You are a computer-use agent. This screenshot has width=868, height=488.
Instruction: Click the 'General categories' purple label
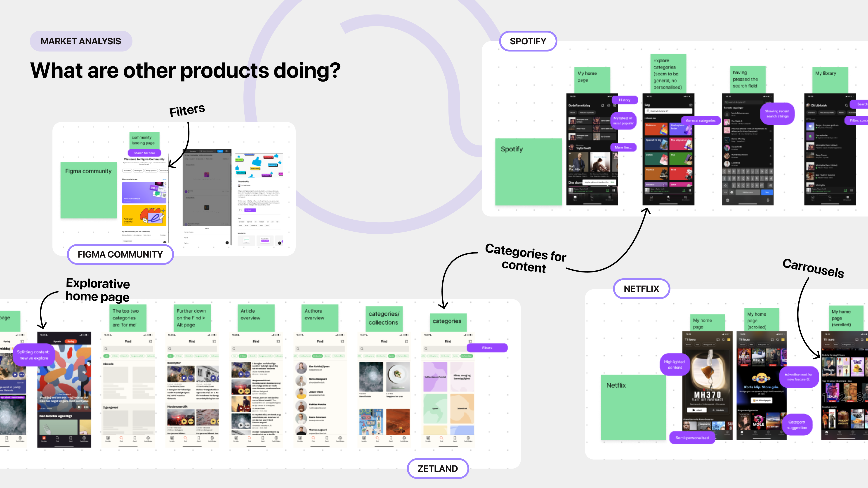(x=701, y=121)
